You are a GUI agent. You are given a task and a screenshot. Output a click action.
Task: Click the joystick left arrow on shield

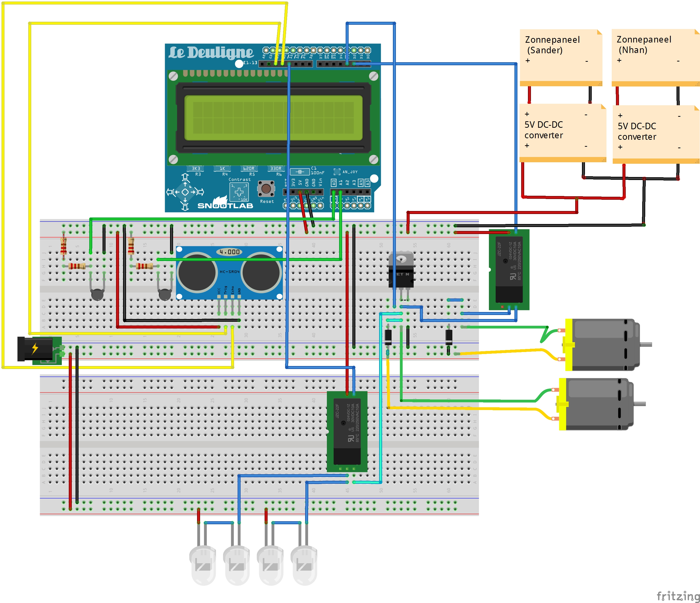point(170,192)
